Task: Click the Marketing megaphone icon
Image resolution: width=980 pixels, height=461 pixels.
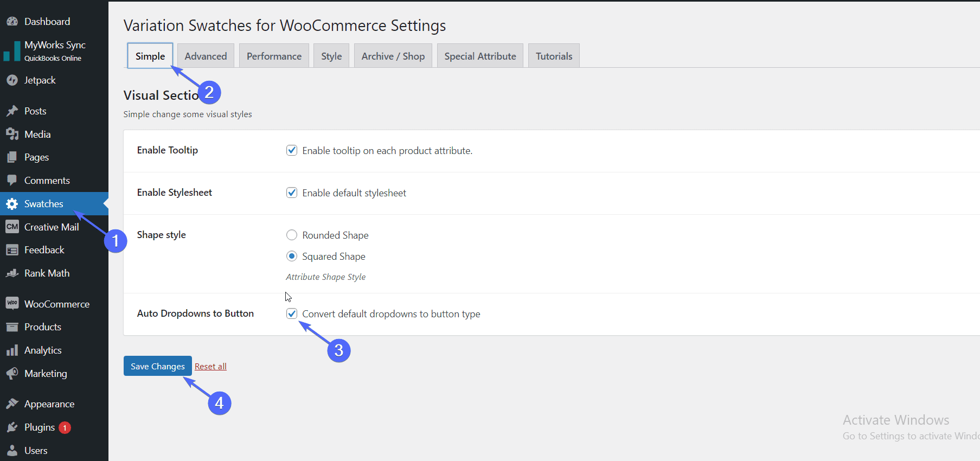Action: point(12,374)
